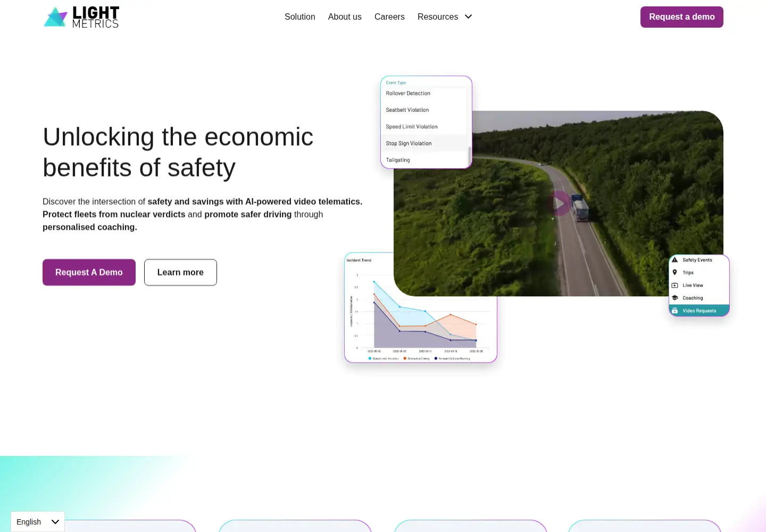Open the Careers page
Image resolution: width=766 pixels, height=532 pixels.
tap(389, 17)
